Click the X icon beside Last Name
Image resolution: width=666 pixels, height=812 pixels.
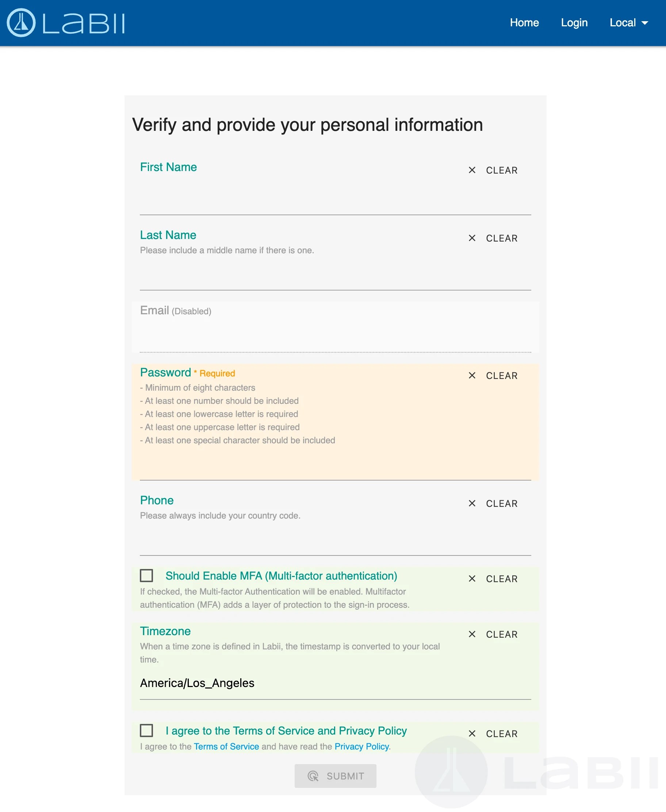point(471,238)
